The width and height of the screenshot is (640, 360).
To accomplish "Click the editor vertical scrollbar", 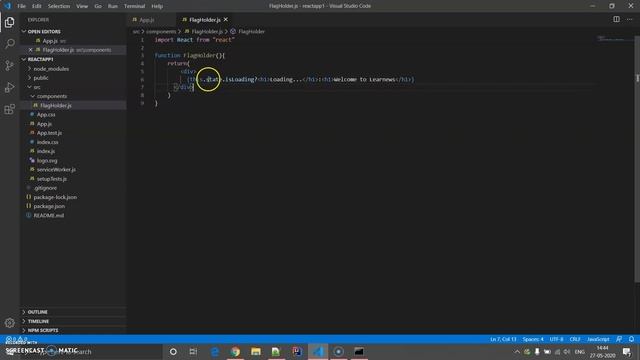I will point(637,159).
